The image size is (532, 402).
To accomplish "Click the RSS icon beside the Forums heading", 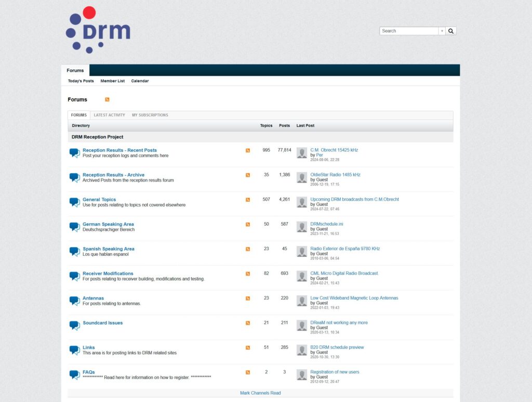I will tap(107, 99).
